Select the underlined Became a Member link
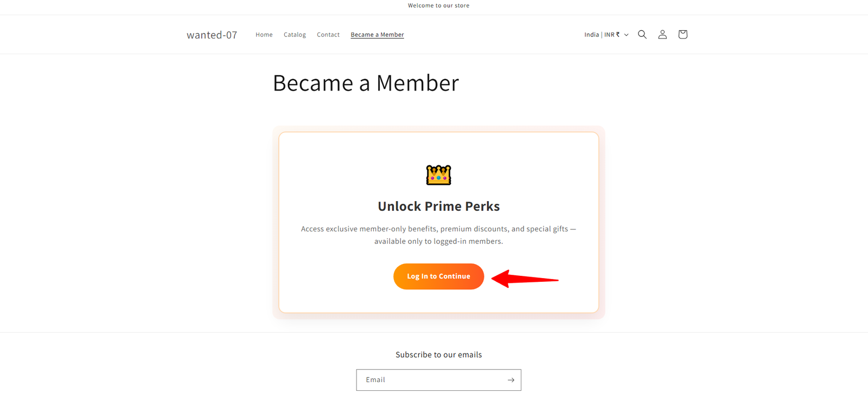This screenshot has width=868, height=400. pos(377,34)
